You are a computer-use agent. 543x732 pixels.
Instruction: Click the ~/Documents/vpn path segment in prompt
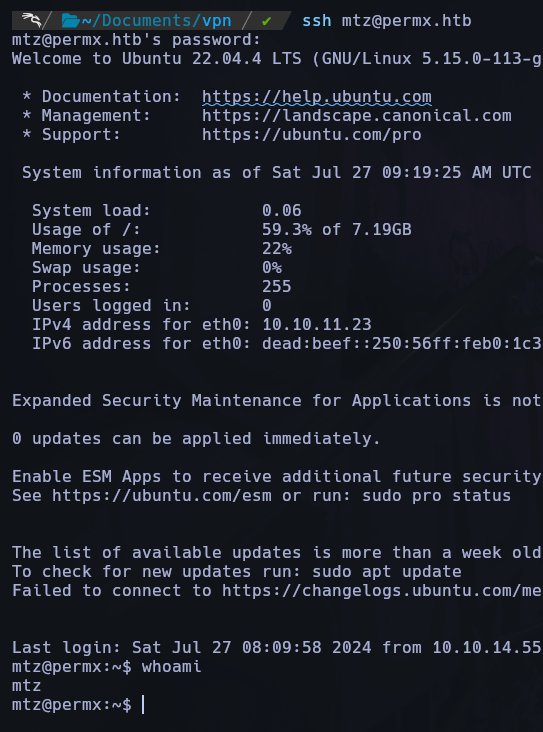[x=156, y=21]
